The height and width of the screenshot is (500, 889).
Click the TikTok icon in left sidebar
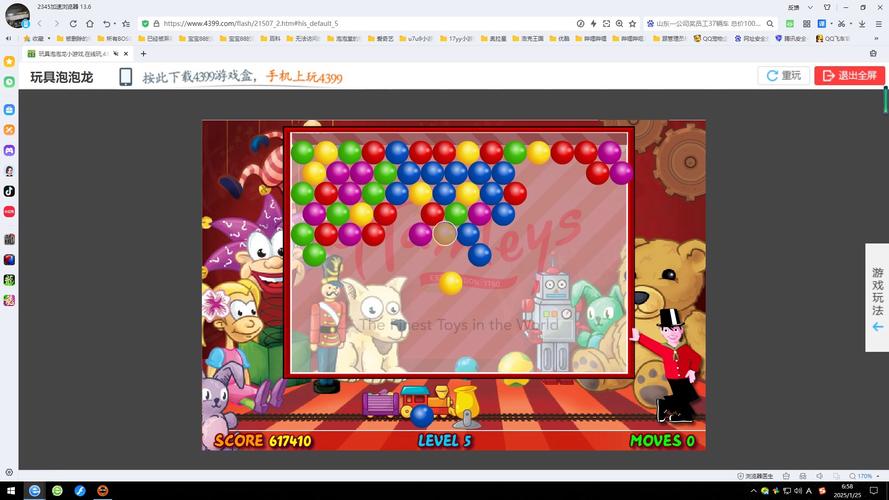pos(9,191)
